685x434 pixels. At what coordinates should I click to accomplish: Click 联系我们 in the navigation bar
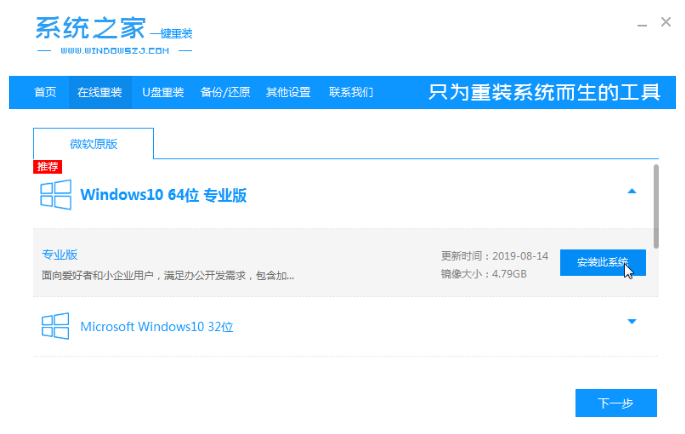click(351, 93)
